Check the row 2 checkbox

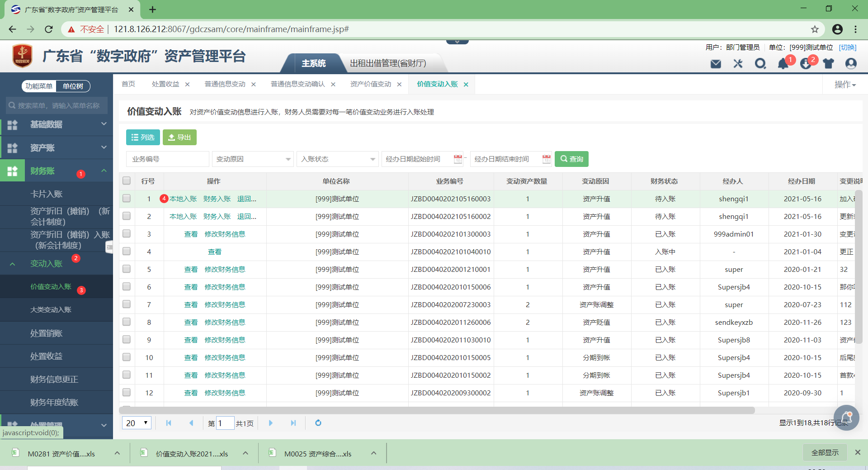pos(127,216)
